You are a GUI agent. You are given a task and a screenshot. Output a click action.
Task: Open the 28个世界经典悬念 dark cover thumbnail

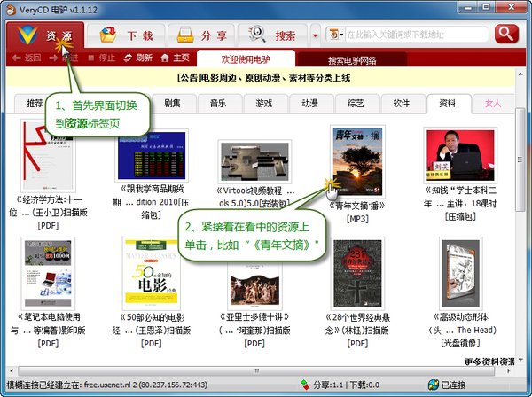[x=357, y=273]
